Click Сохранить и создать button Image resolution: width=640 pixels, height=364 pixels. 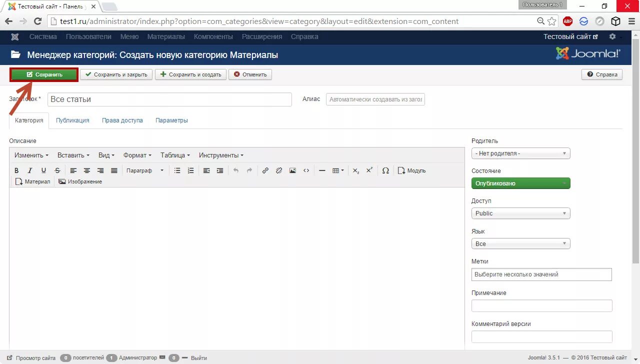190,74
